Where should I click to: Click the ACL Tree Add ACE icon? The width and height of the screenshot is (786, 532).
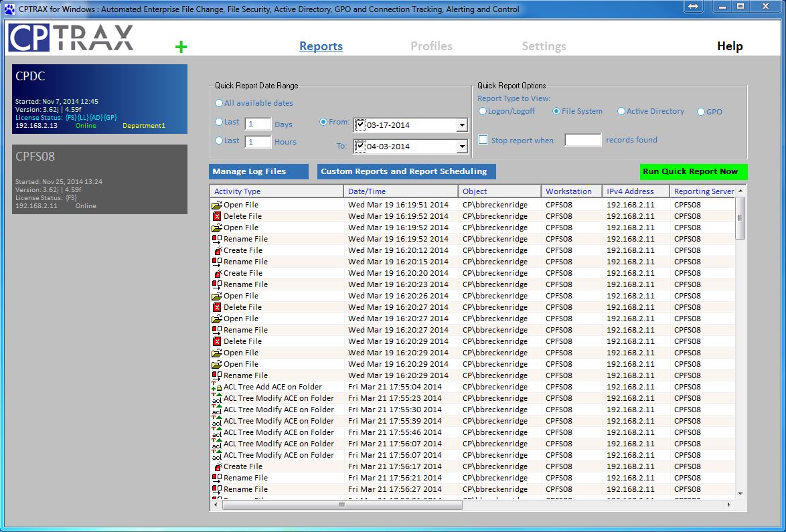(216, 387)
